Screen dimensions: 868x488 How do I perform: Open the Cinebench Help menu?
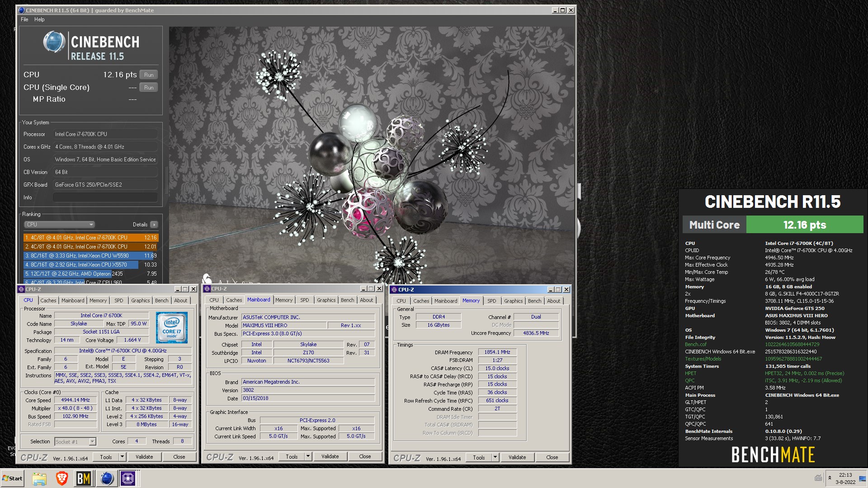click(39, 19)
